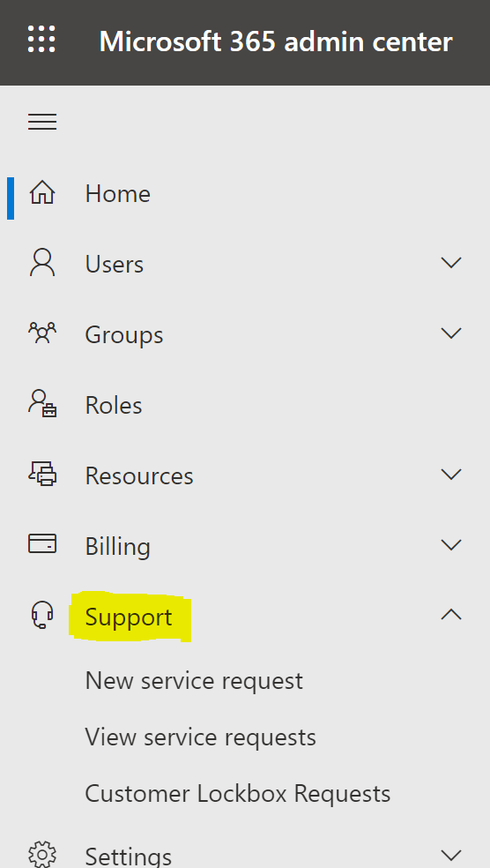Open the app launcher waffle icon
The image size is (490, 868).
tap(42, 40)
